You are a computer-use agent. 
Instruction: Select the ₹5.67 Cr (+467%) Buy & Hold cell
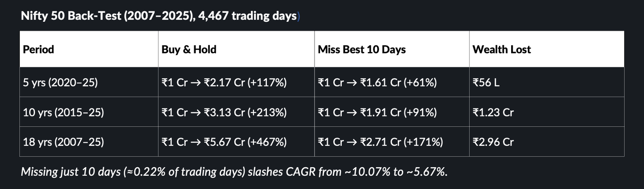224,142
